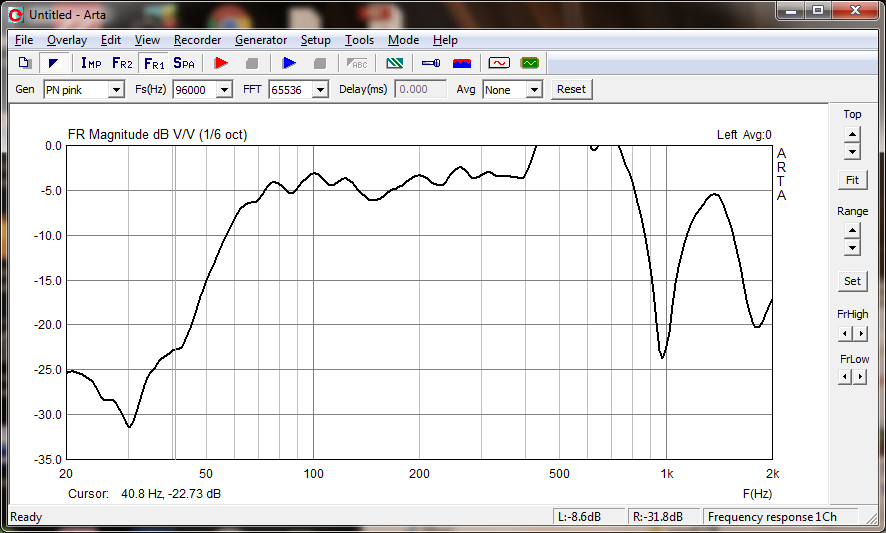Open the Recorder menu
Viewport: 886px width, 533px height.
(x=197, y=40)
